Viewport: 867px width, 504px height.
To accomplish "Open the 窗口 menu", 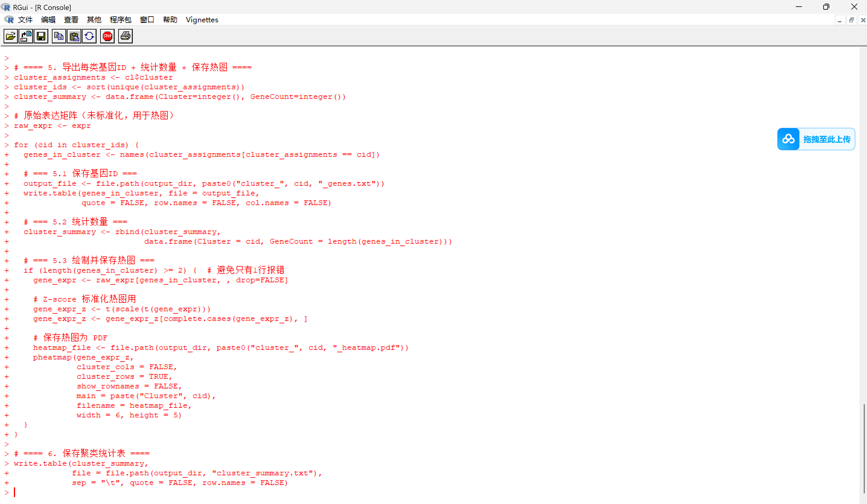I will tap(147, 20).
